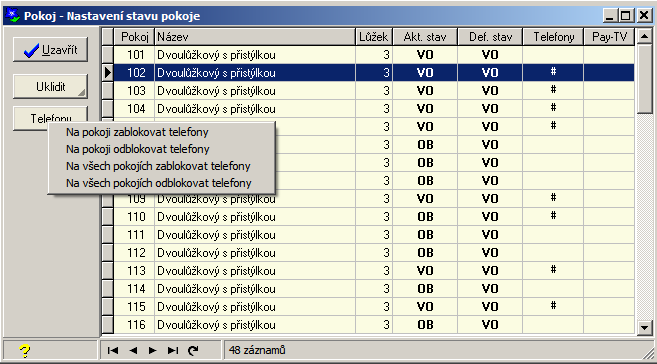Click the Lůžek column header
Viewport: 657px width, 364px height.
tap(374, 37)
